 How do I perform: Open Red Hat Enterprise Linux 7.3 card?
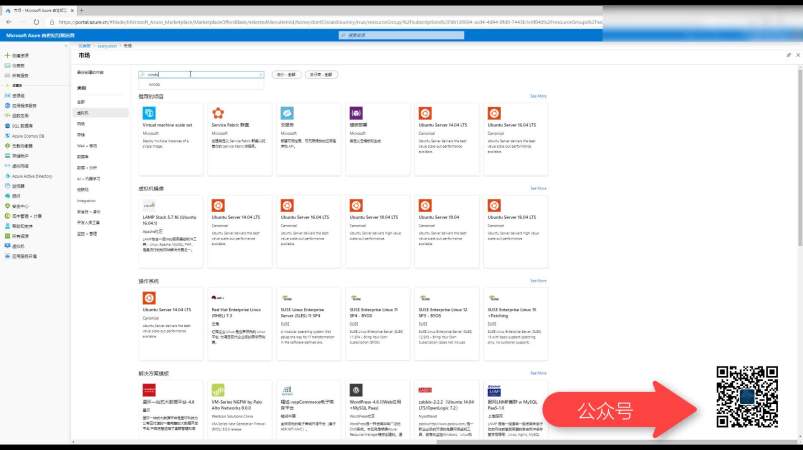coord(240,324)
